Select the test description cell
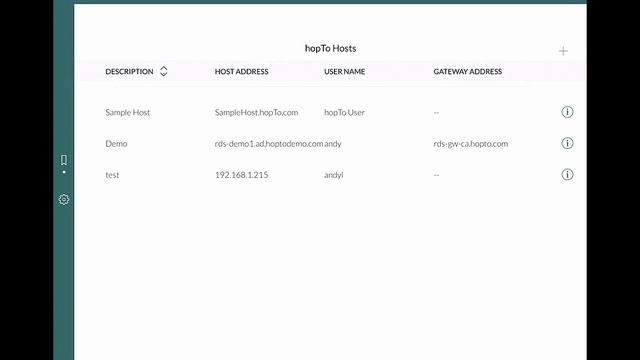640x360 pixels. (x=112, y=175)
